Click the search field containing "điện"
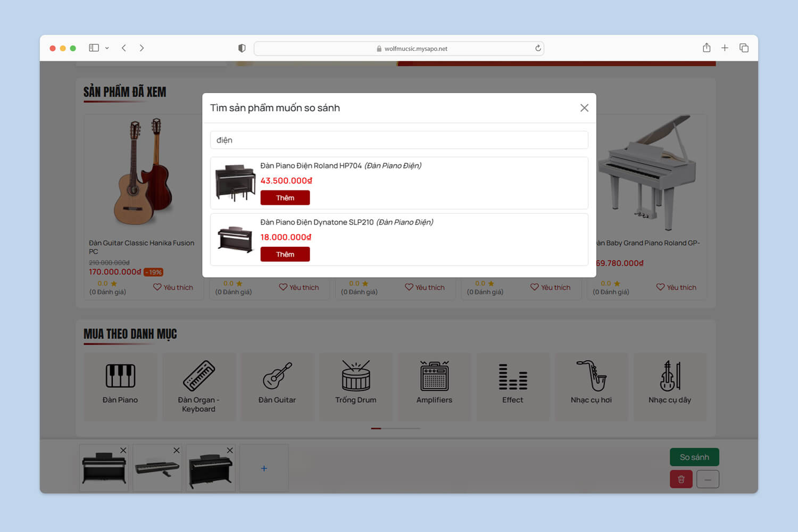The image size is (798, 532). (399, 140)
